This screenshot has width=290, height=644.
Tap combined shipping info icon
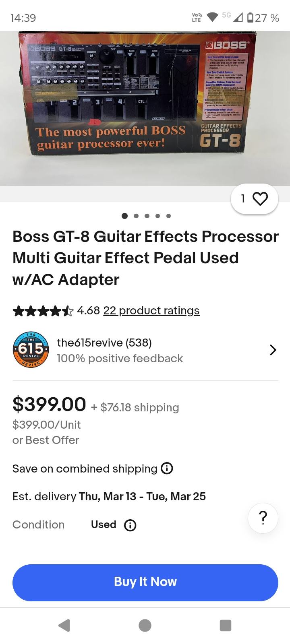tap(167, 469)
